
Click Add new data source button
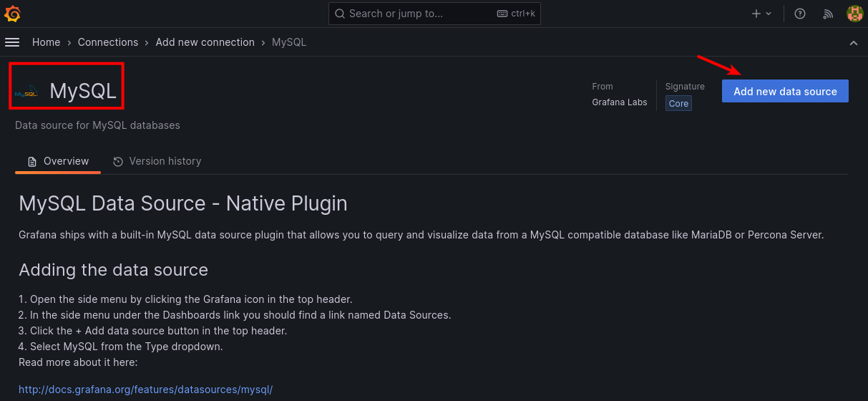click(x=785, y=91)
